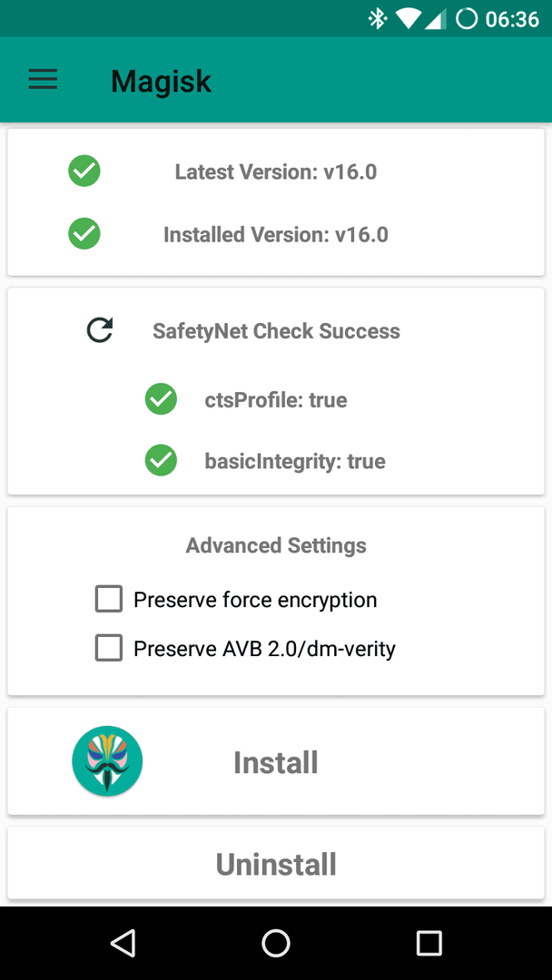Tap the Installed Version green checkmark
This screenshot has height=980, width=552.
tap(84, 234)
